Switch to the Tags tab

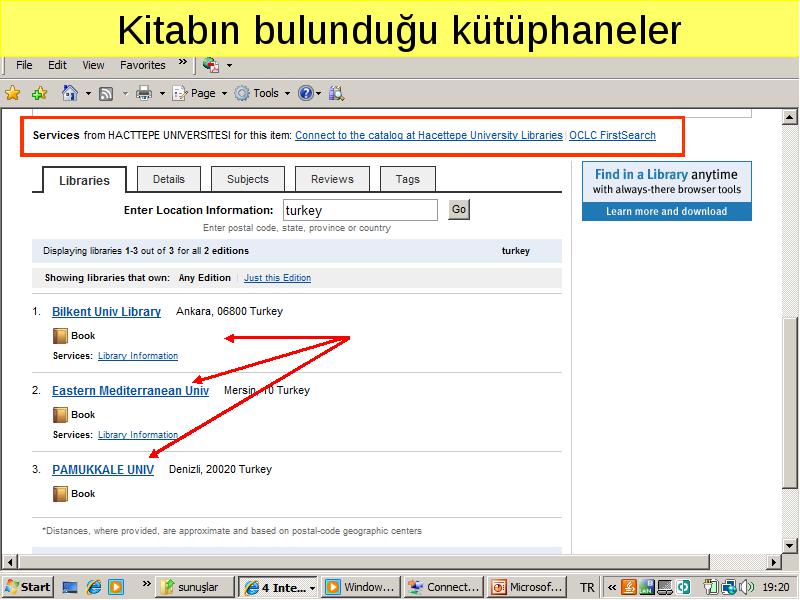(x=408, y=179)
